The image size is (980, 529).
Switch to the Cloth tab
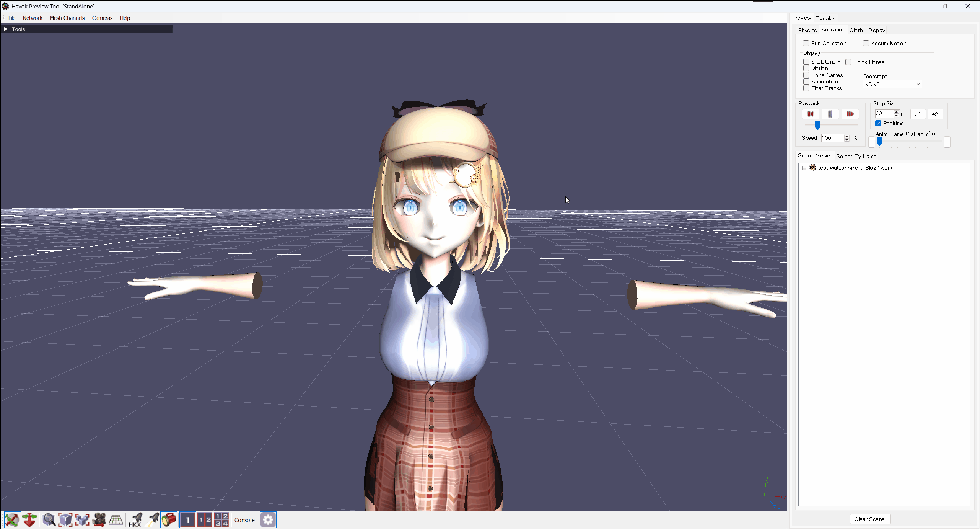coord(856,30)
